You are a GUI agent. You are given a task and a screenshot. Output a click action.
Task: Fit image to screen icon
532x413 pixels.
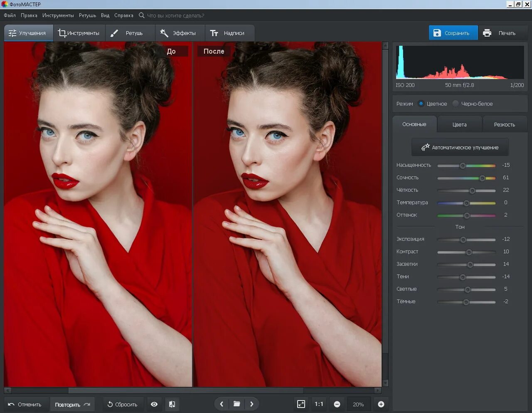click(x=301, y=404)
